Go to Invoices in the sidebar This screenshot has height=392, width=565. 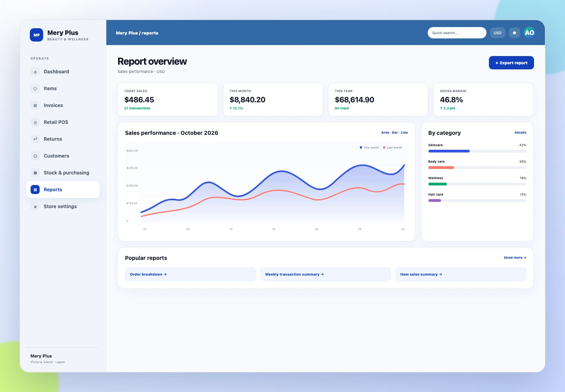point(63,105)
